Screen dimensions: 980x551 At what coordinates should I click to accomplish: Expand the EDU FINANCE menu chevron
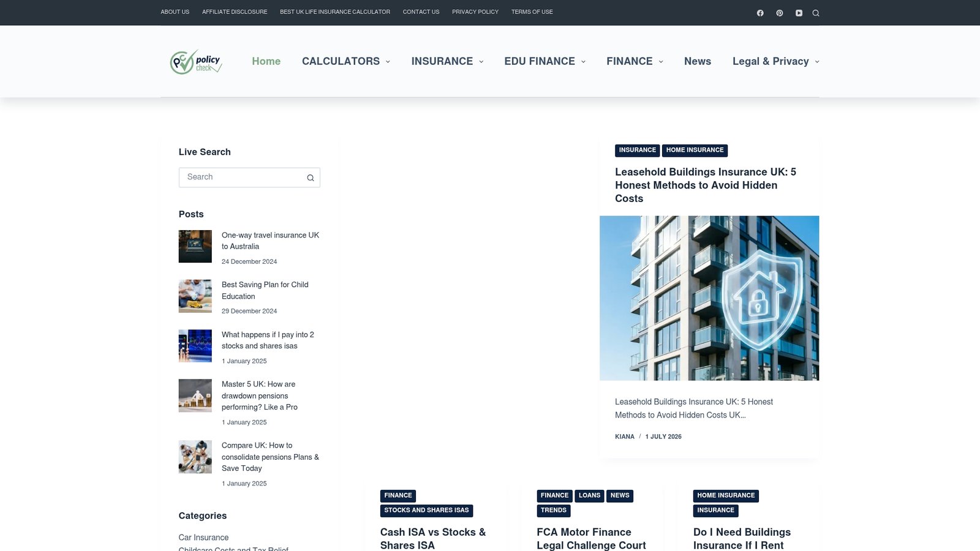(583, 62)
